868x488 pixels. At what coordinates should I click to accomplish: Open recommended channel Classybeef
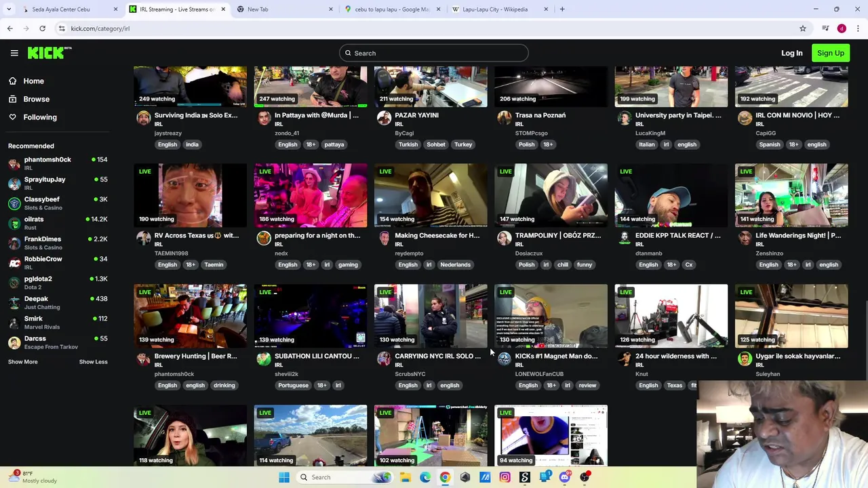pos(58,203)
